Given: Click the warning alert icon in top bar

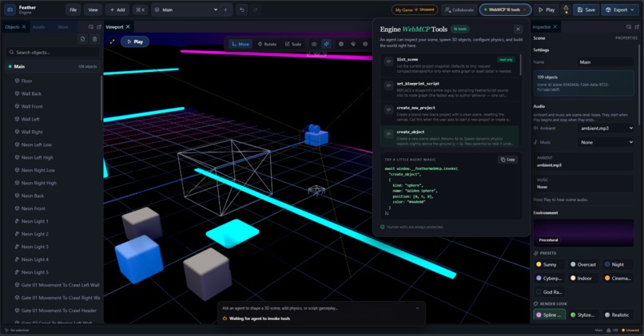Looking at the screenshot, I should click(566, 10).
